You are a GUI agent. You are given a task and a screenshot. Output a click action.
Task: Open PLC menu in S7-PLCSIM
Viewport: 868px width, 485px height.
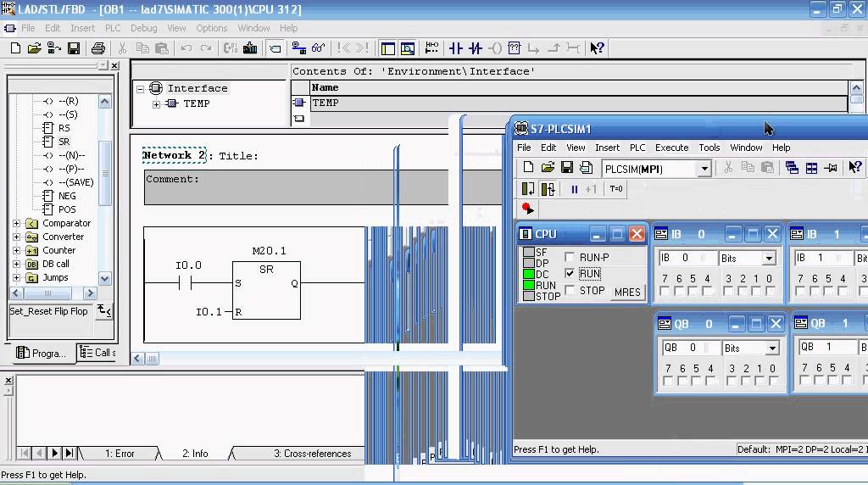pyautogui.click(x=637, y=148)
